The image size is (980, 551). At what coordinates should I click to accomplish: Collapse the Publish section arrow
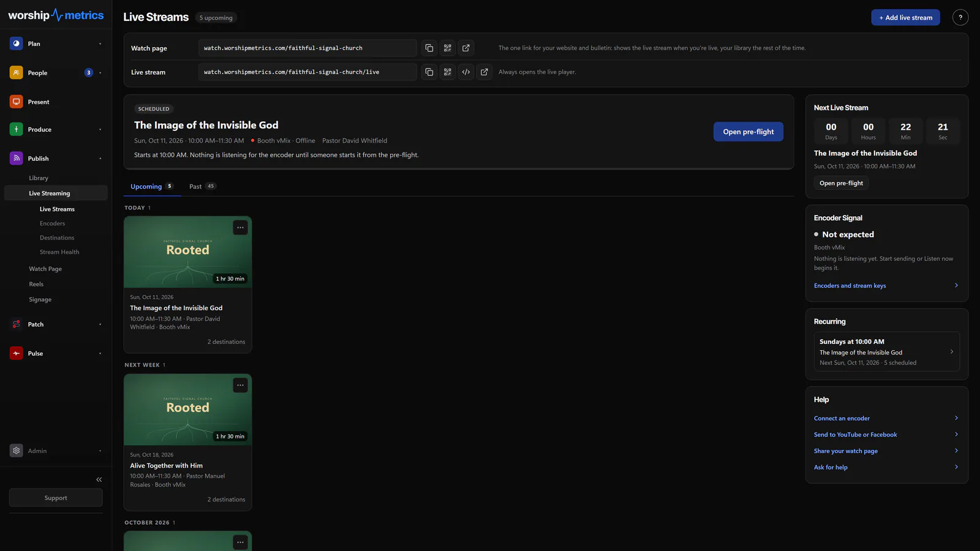click(100, 159)
